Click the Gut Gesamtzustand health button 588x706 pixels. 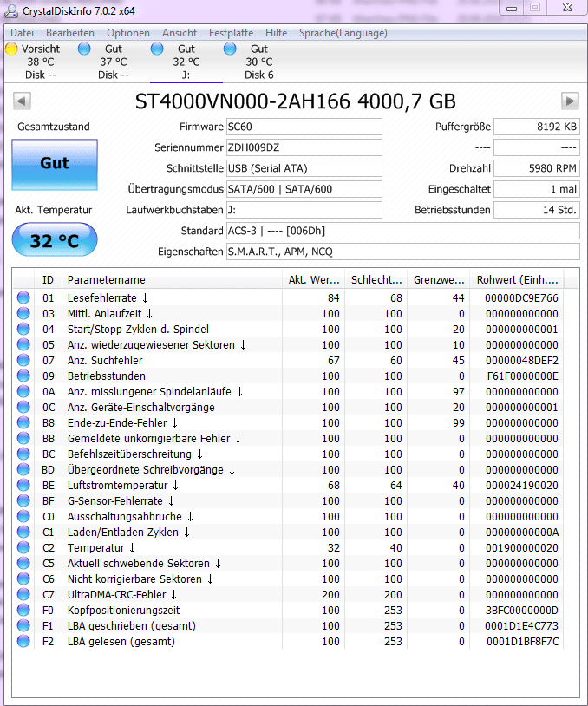pos(55,164)
